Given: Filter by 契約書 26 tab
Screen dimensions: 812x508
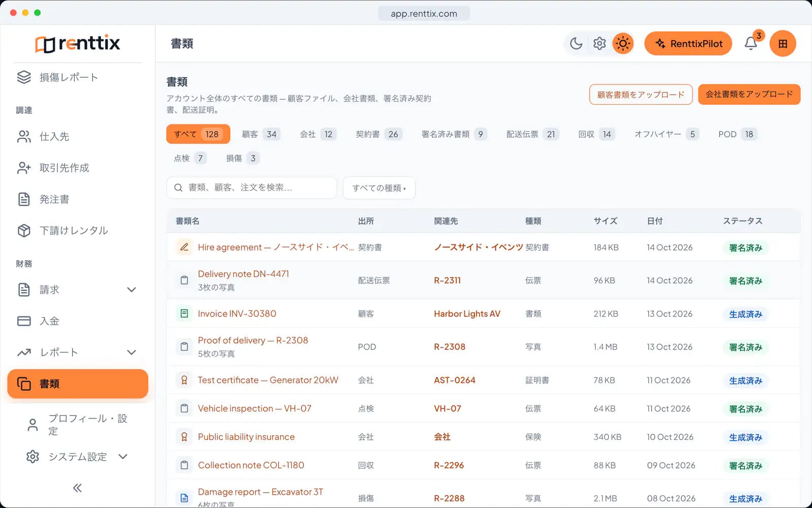Looking at the screenshot, I should (379, 134).
